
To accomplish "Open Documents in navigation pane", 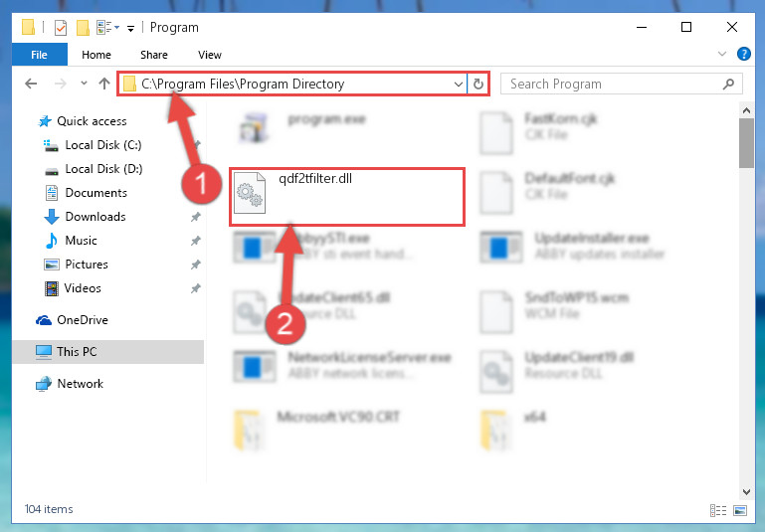I will coord(86,193).
